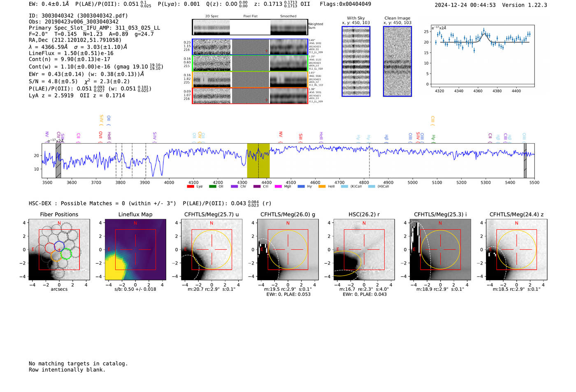Open the Fiber Positions thumbnail
The height and width of the screenshot is (392, 576).
(x=59, y=249)
